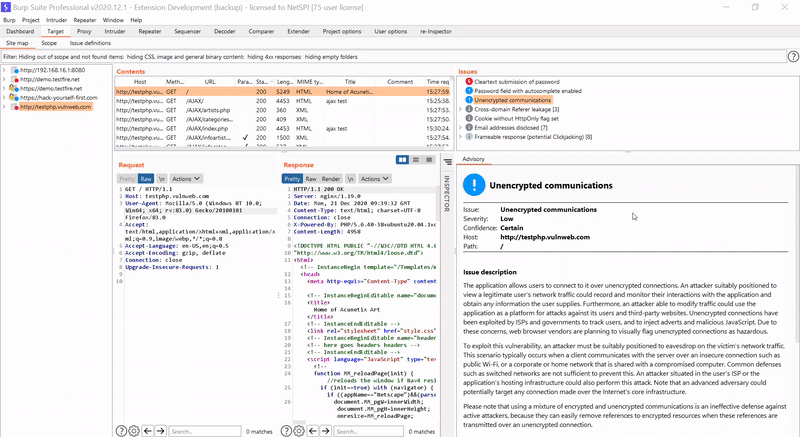Click red icon of Cleartext submission issue
Viewport: 800px width, 437px height.
tap(469, 82)
